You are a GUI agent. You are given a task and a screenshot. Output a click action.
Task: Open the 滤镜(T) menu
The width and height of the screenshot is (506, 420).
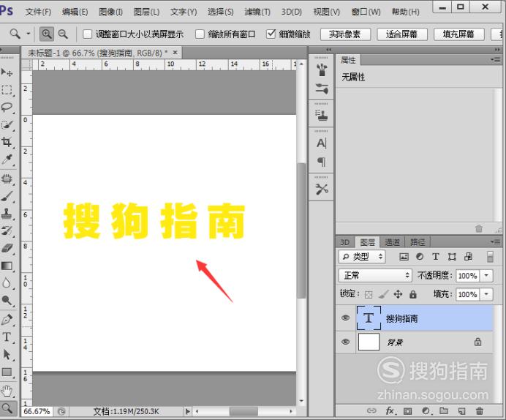(x=257, y=12)
